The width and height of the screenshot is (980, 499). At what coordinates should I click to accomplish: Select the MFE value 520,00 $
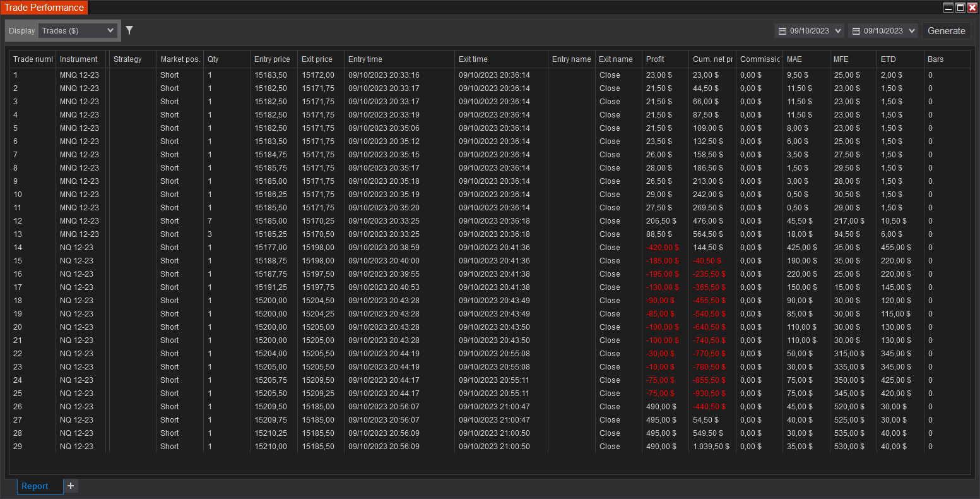coord(849,407)
